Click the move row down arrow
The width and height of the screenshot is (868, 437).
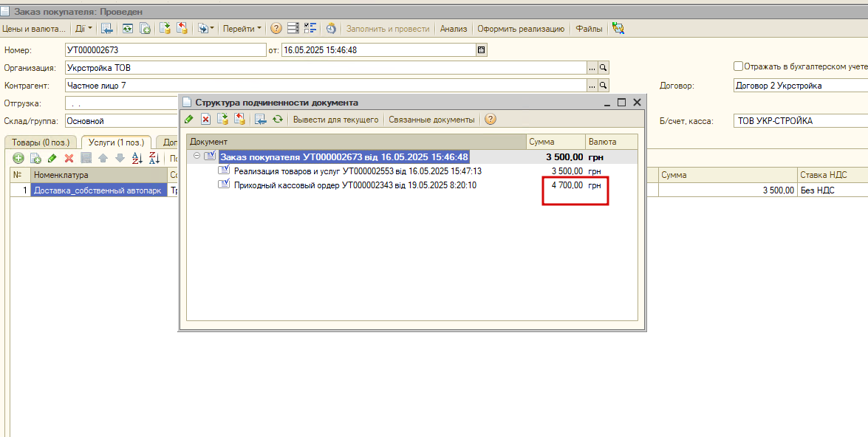tap(120, 158)
